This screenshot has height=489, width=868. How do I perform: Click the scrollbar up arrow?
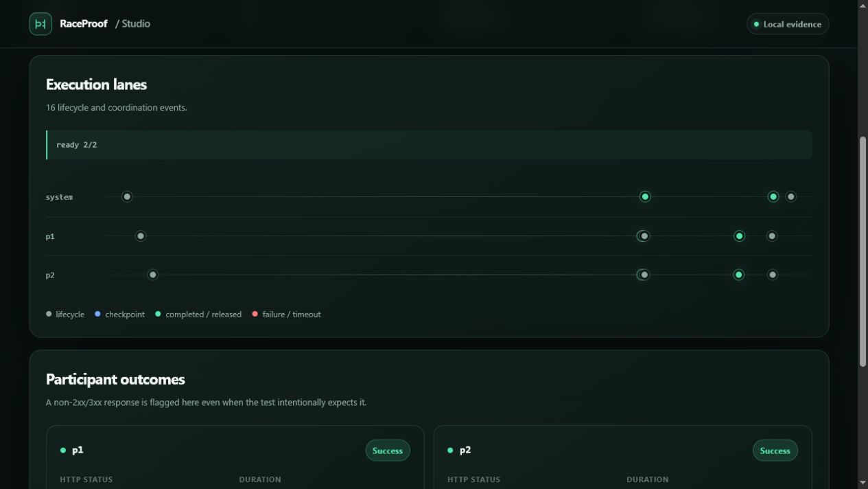(863, 5)
